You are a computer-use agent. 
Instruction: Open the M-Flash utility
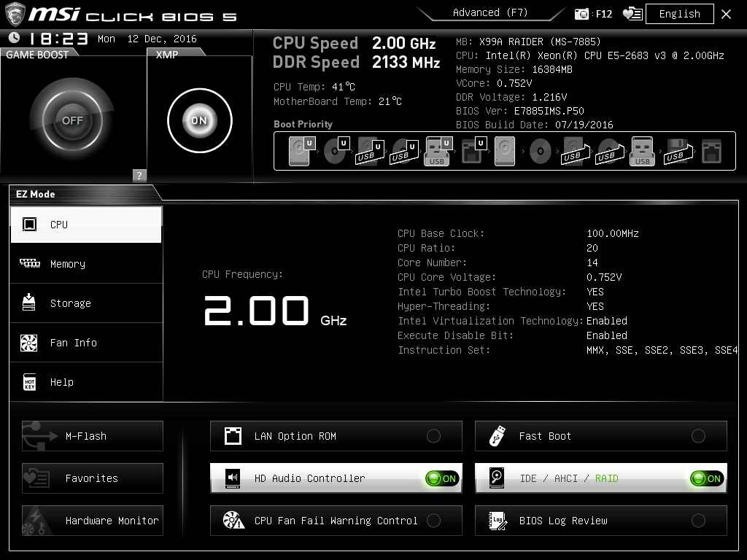coord(93,436)
